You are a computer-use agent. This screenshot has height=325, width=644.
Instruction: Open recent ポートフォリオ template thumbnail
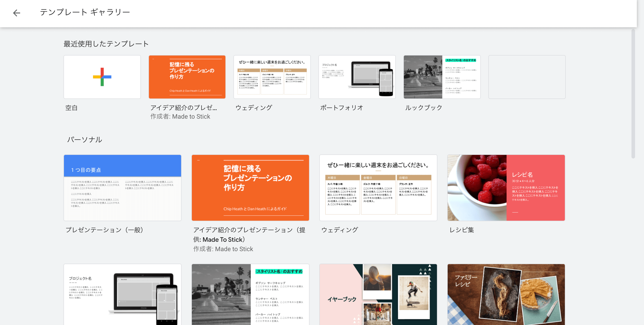tap(357, 77)
